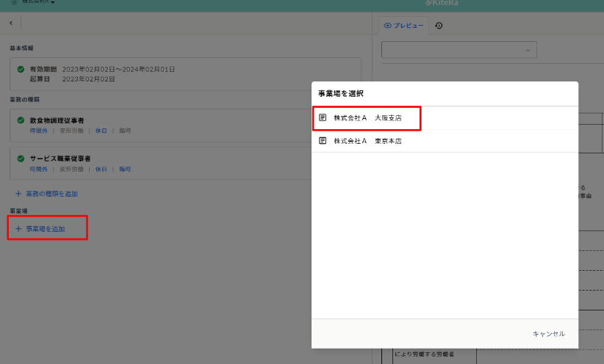
Task: Open the history clock icon tab
Action: pos(439,26)
